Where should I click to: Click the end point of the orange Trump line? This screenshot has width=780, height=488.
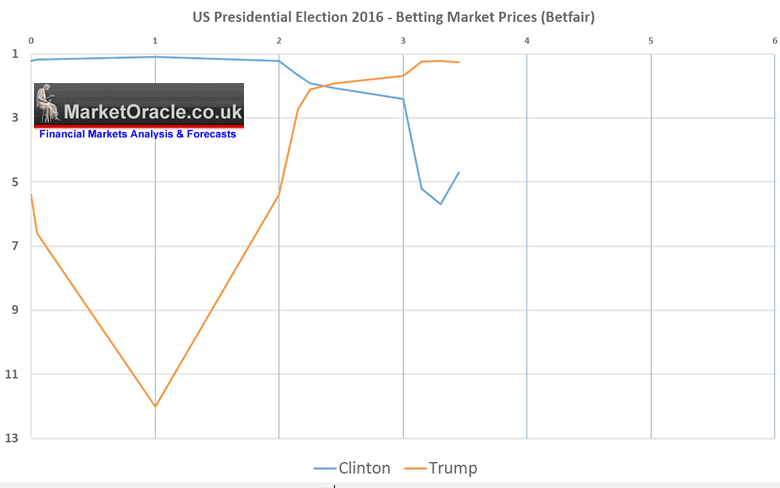coord(459,62)
